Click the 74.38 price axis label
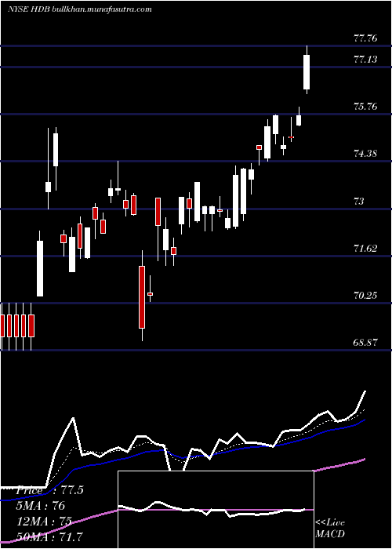This screenshot has height=549, width=392. pyautogui.click(x=365, y=154)
